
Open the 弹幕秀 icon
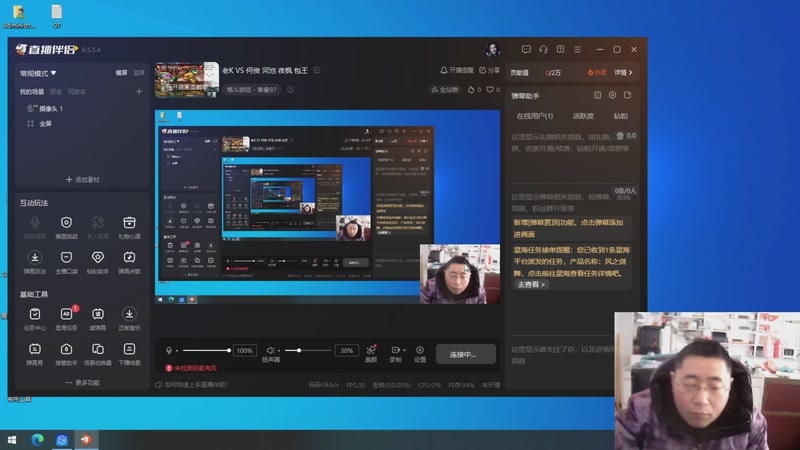(35, 349)
